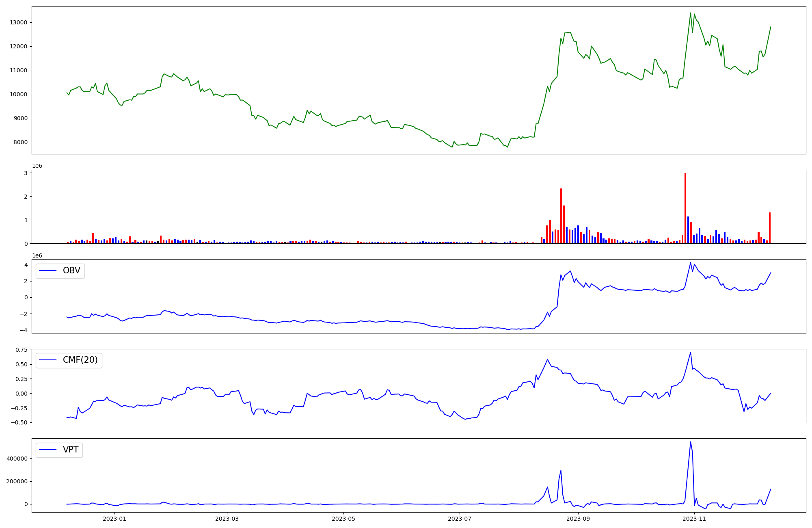The image size is (812, 528).
Task: Click the last red volume bar on right
Action: (x=769, y=228)
